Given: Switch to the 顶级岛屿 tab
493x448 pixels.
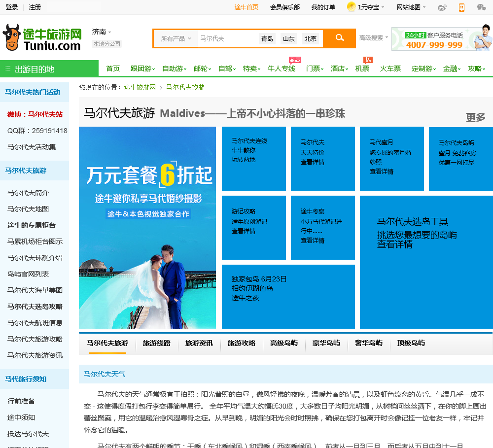Looking at the screenshot, I should (x=411, y=343).
